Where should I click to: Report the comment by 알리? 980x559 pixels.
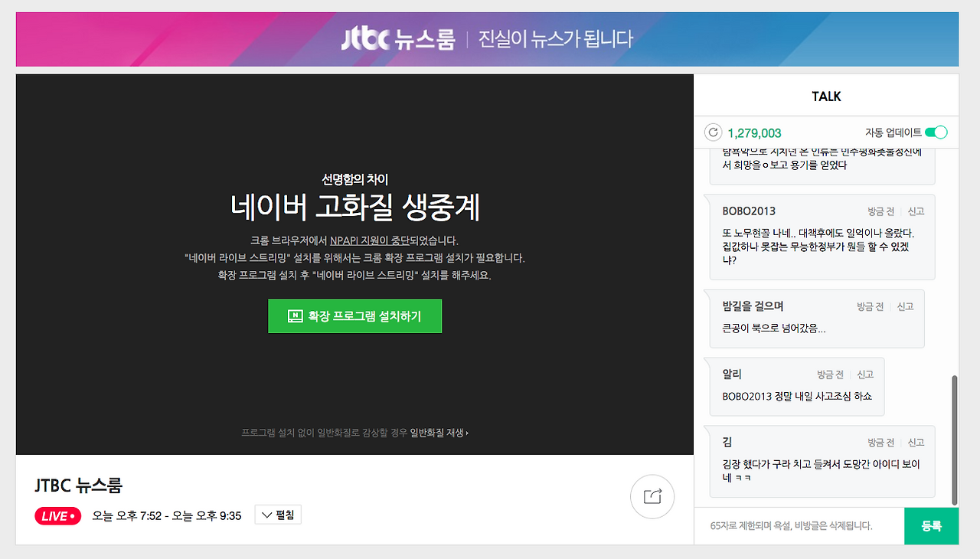(x=865, y=374)
